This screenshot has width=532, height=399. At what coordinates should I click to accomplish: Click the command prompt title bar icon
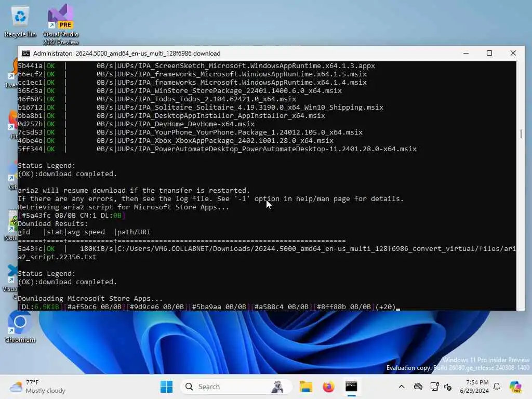click(x=26, y=54)
